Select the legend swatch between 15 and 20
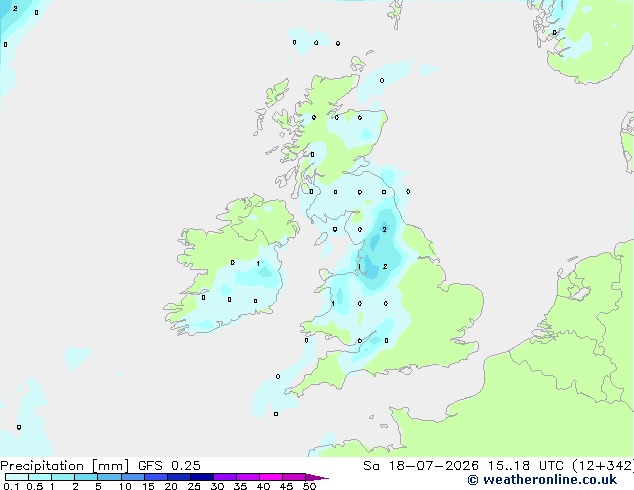This screenshot has height=490, width=634. tap(156, 477)
